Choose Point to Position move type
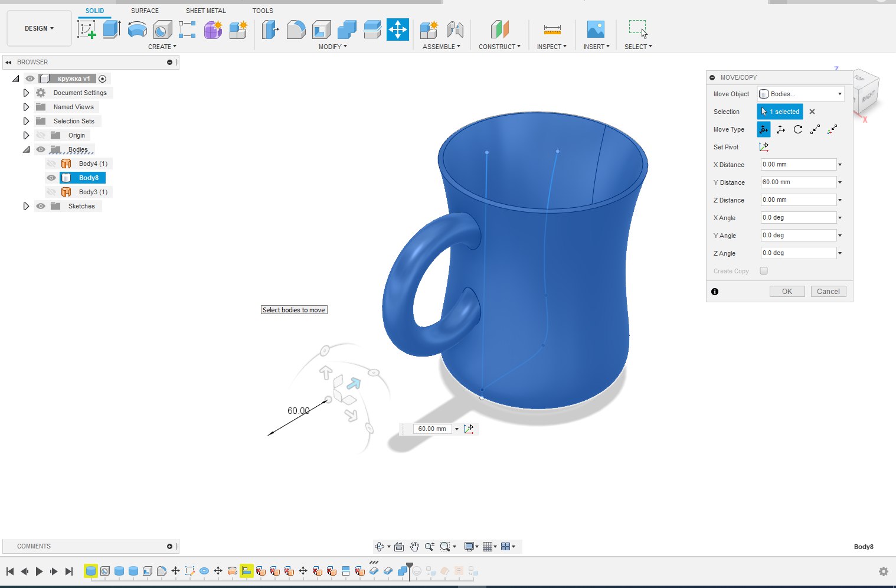This screenshot has width=896, height=588. click(832, 129)
